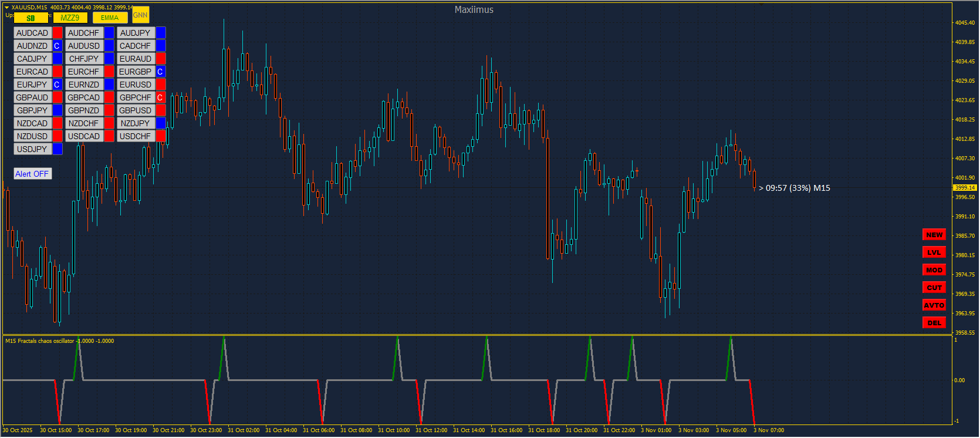The image size is (980, 438).
Task: Click the red CUT button
Action: pyautogui.click(x=934, y=288)
